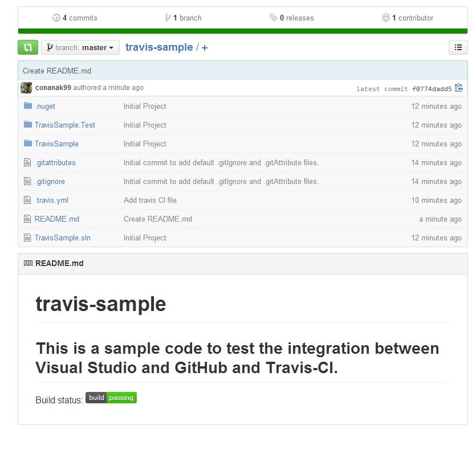
Task: Click the build passing status badge
Action: coord(111,398)
